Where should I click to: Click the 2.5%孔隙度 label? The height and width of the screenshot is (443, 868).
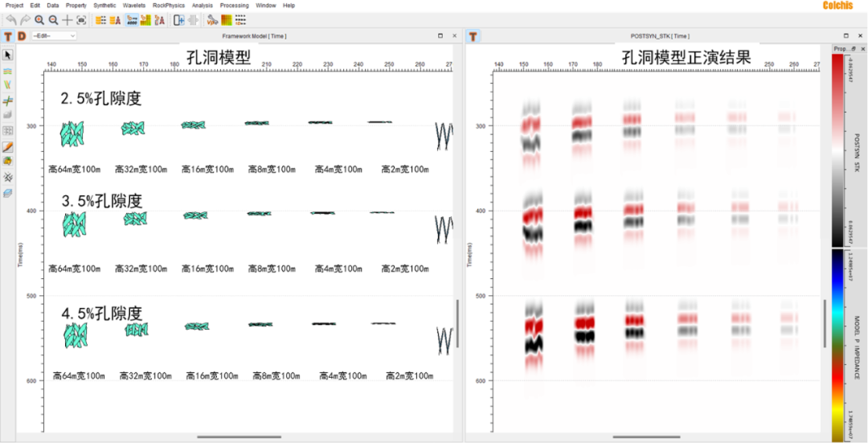(x=101, y=99)
